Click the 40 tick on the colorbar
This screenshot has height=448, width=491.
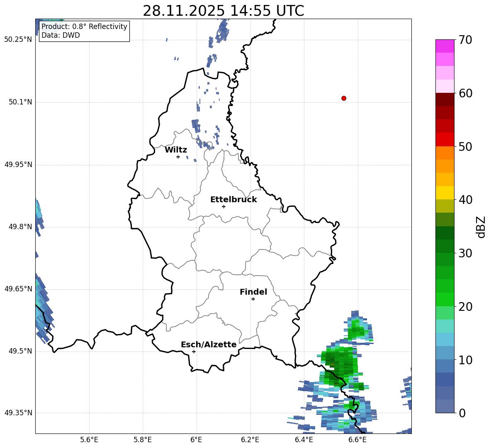tap(465, 200)
